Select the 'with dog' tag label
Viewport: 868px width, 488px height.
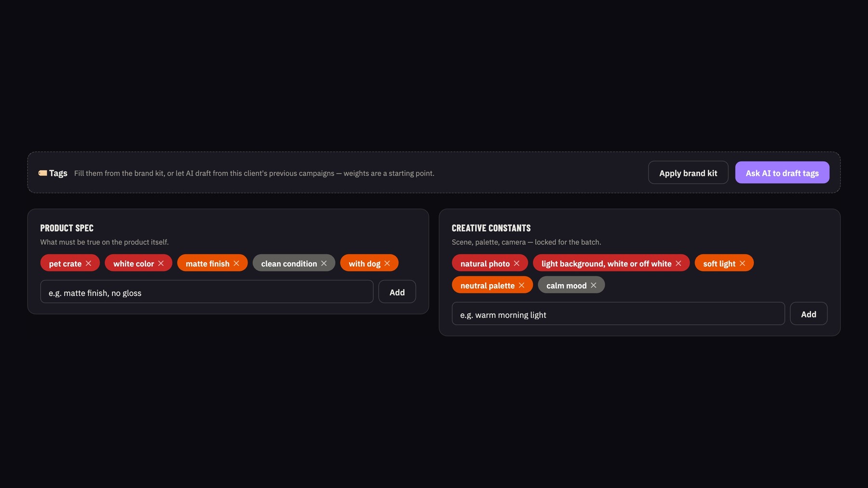(365, 264)
